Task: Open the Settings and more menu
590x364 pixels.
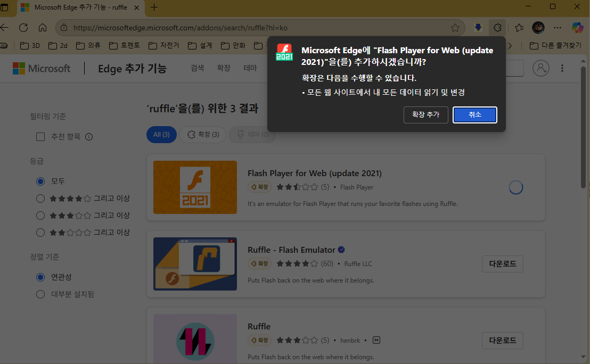Action: (558, 27)
